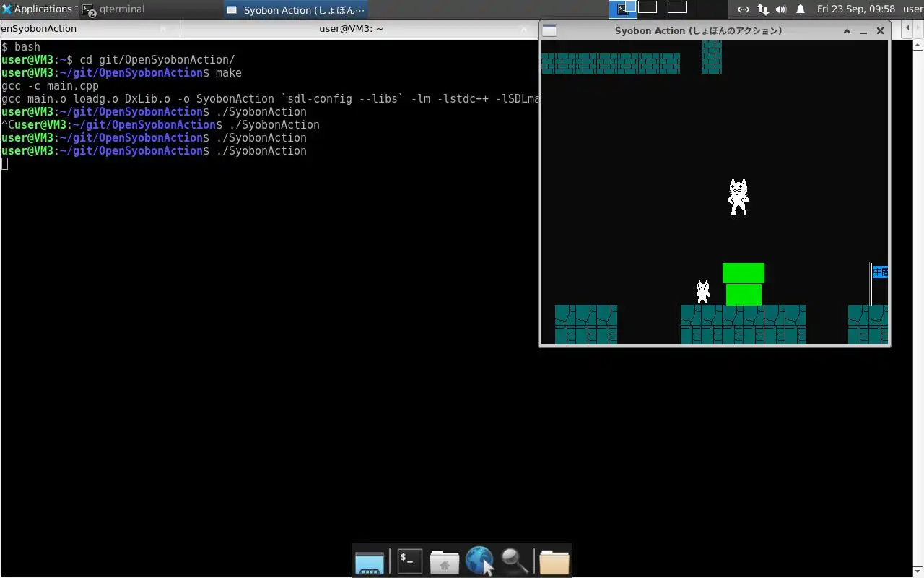The width and height of the screenshot is (924, 578).
Task: Click the 'cd git/OpenSyobonAction/' command text
Action: pyautogui.click(x=157, y=60)
